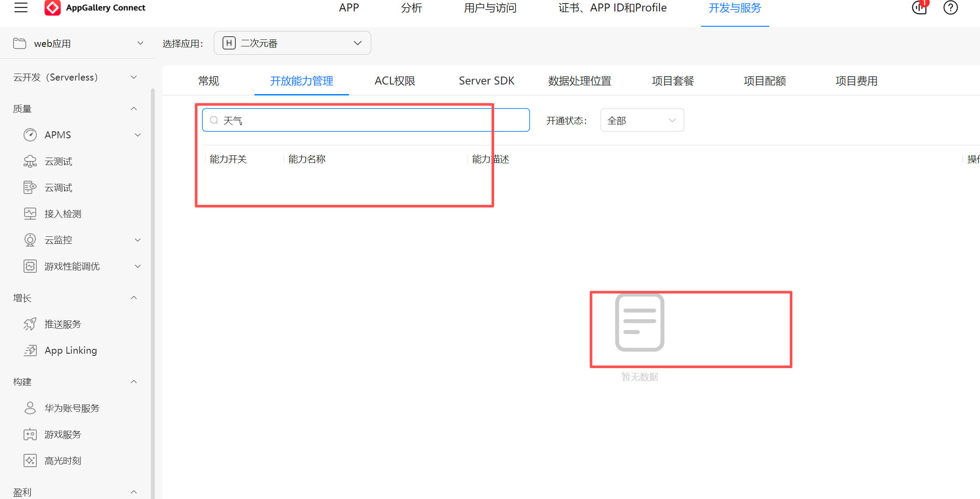Screen dimensions: 980x499
Task: Expand the 云监控 submenu chevron
Action: (x=137, y=240)
